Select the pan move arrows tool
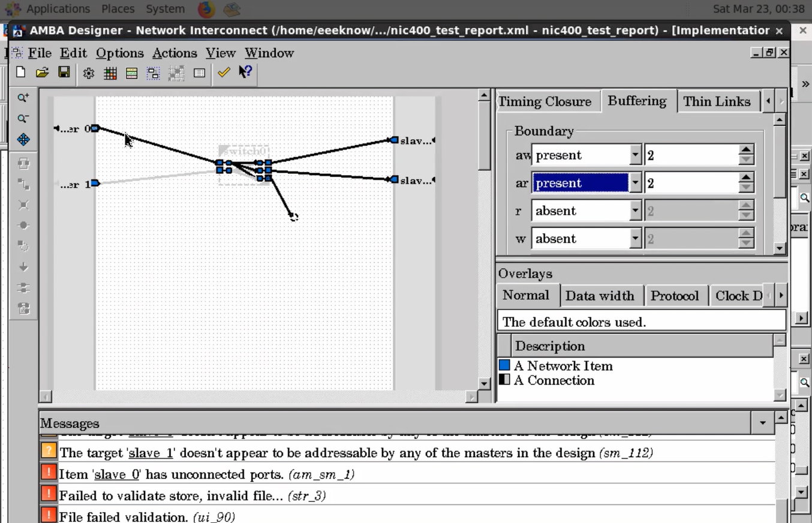 pyautogui.click(x=23, y=140)
